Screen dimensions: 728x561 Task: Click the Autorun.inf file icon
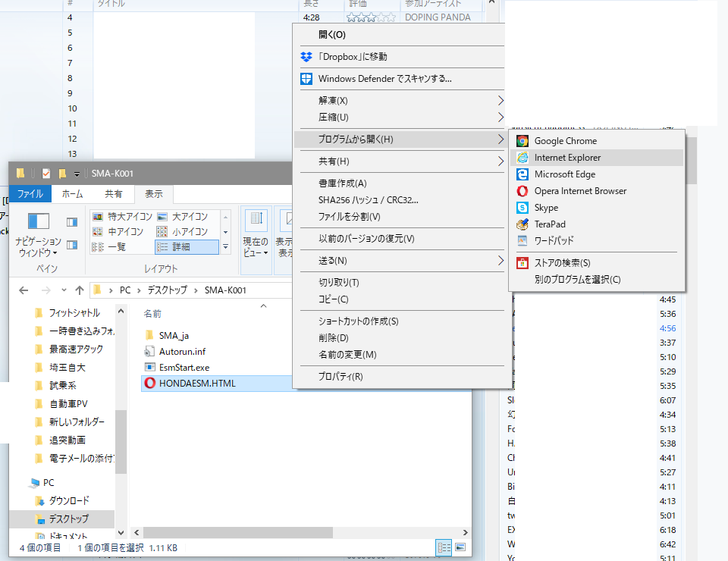tap(149, 351)
